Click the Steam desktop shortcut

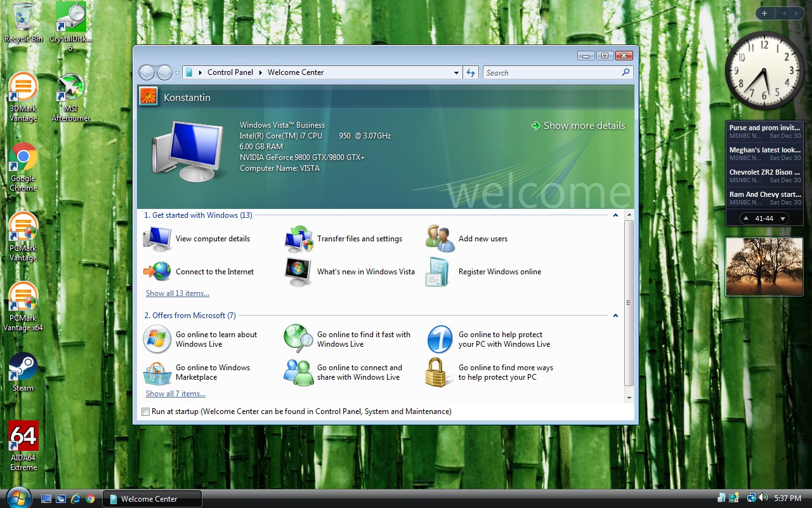click(23, 372)
